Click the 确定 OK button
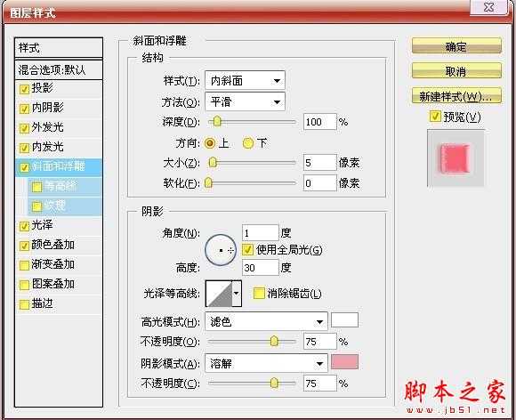The height and width of the screenshot is (420, 516). pos(456,46)
